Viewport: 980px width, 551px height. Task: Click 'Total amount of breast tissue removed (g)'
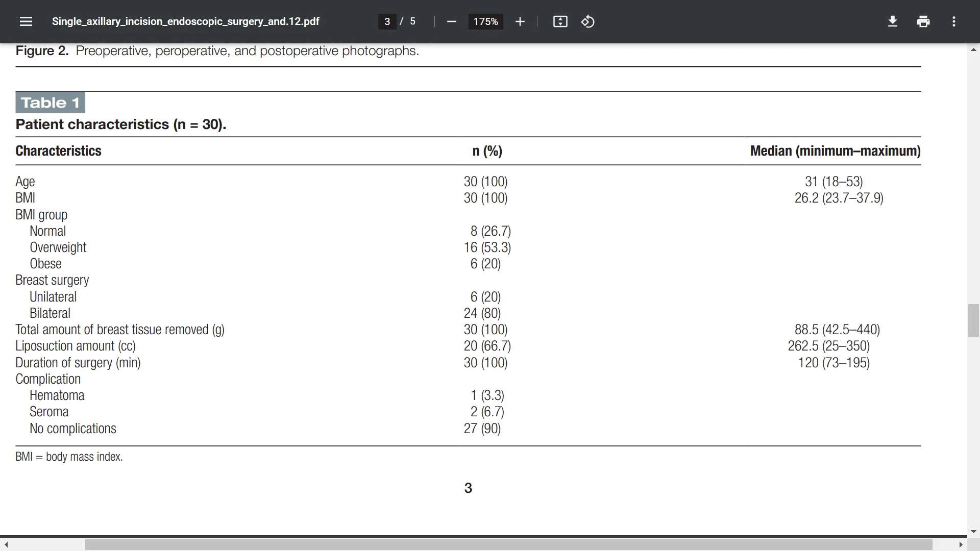(x=120, y=330)
